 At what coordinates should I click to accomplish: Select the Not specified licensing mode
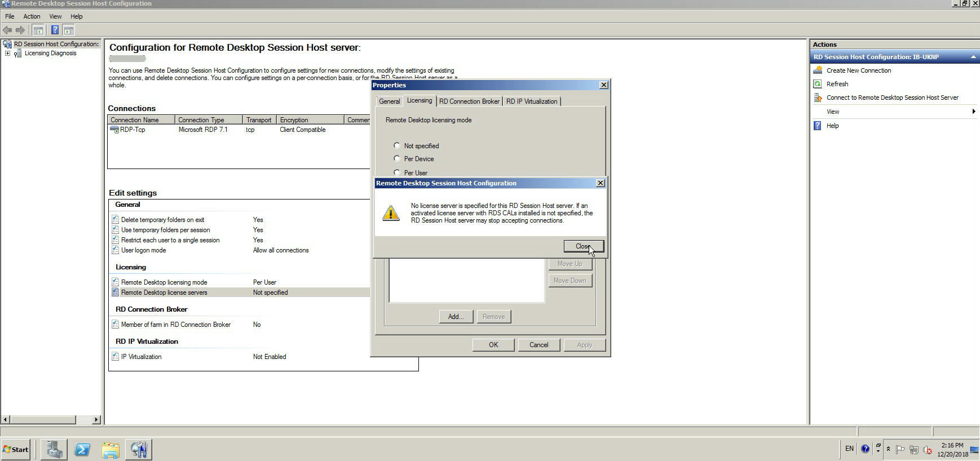tap(397, 145)
